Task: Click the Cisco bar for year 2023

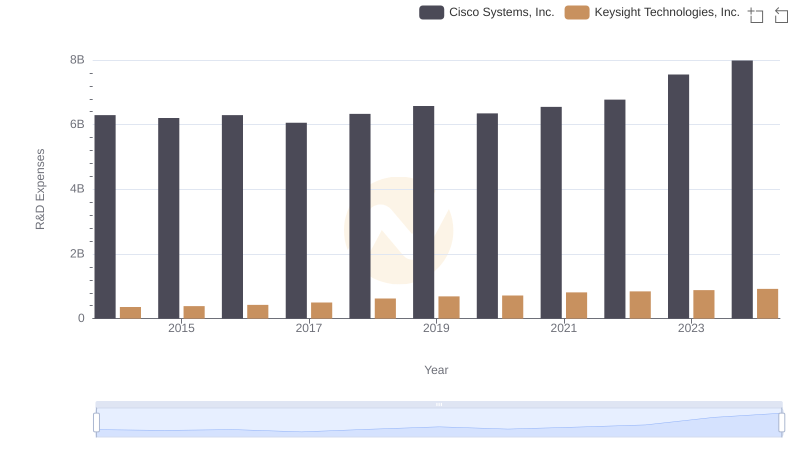Action: (679, 197)
